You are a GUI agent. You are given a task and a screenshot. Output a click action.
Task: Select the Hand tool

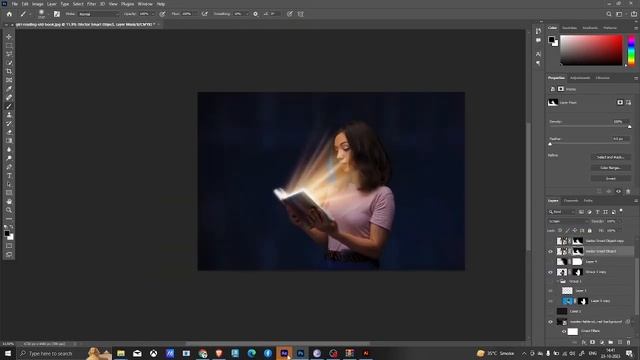pyautogui.click(x=9, y=201)
